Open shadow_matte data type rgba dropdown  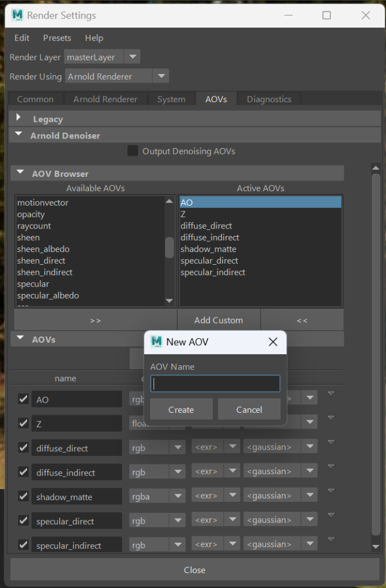click(157, 496)
